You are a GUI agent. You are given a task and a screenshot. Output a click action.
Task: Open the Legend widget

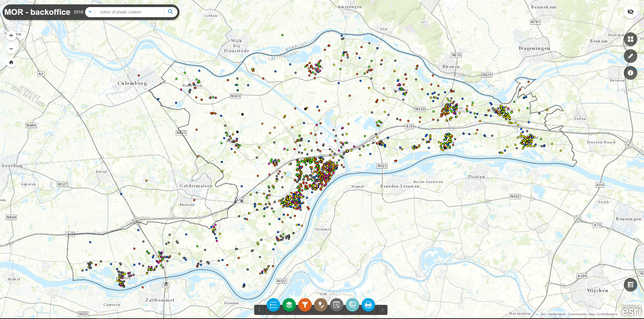[x=273, y=305]
